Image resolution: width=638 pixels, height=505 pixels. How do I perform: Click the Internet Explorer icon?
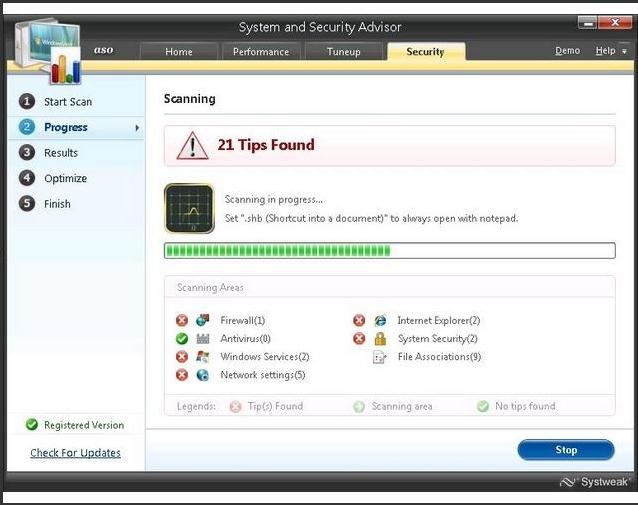pyautogui.click(x=380, y=320)
